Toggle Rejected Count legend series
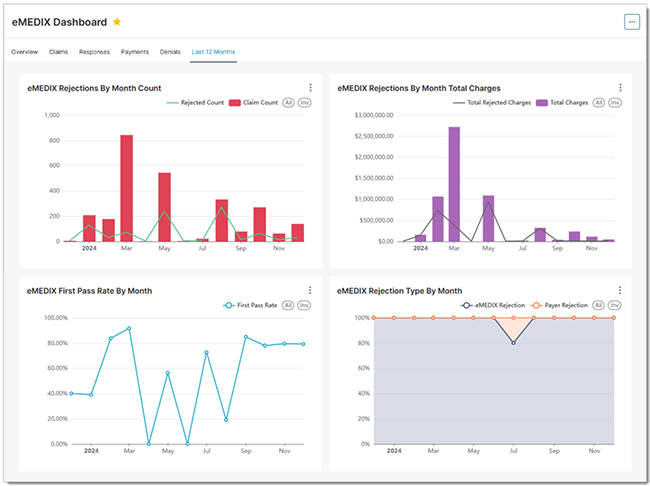650x486 pixels. point(195,102)
